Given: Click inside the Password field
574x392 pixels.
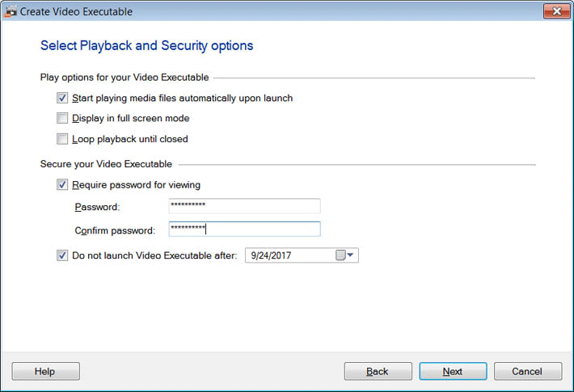Looking at the screenshot, I should pyautogui.click(x=244, y=206).
